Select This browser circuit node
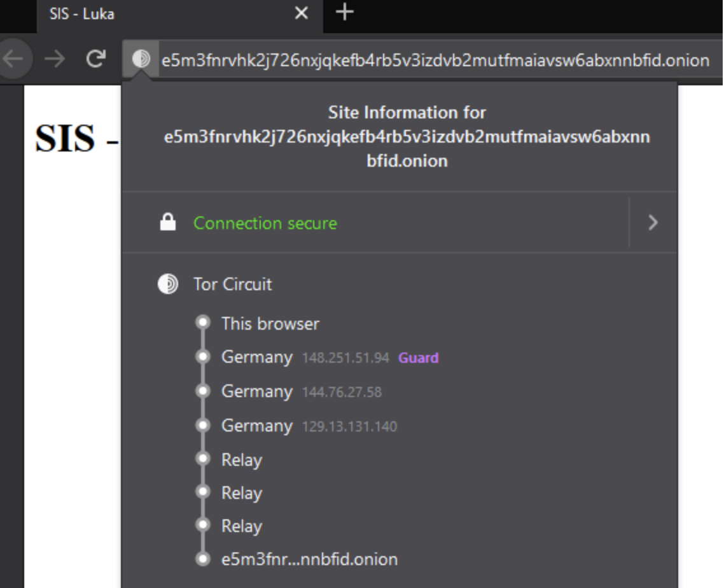724x588 pixels. click(x=270, y=324)
